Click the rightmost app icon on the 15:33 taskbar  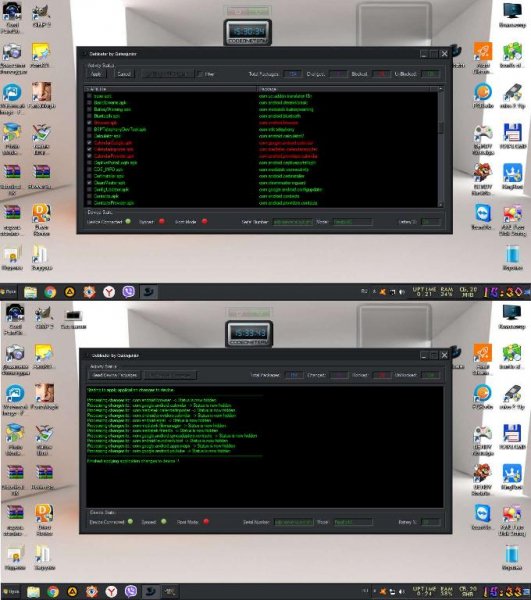coord(169,592)
